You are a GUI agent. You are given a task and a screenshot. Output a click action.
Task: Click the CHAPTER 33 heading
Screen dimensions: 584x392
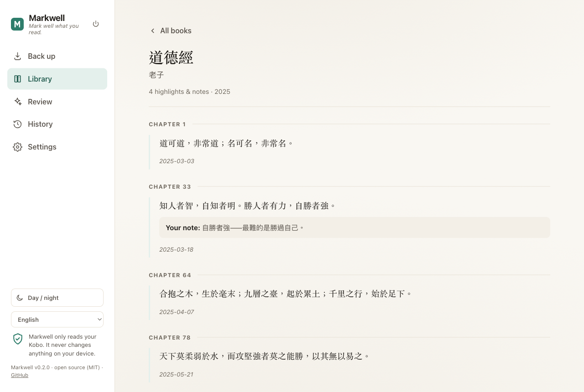(170, 186)
